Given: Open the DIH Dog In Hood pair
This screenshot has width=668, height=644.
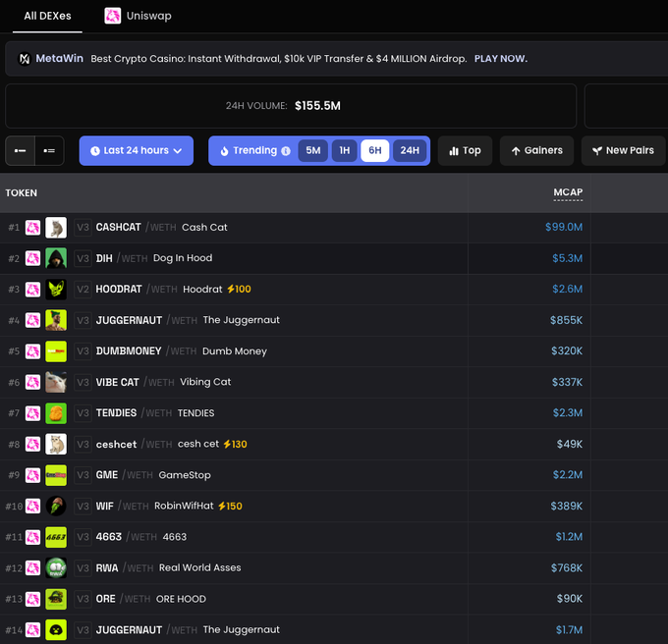Looking at the screenshot, I should click(x=154, y=258).
